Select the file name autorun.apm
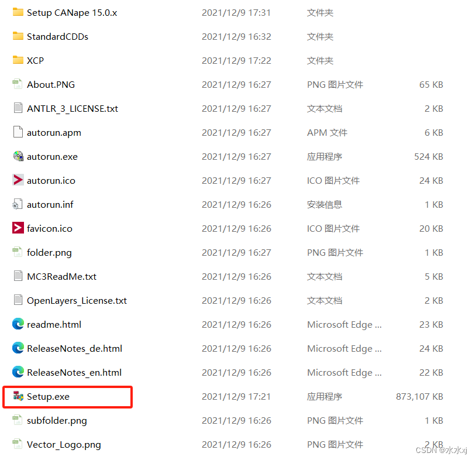This screenshot has height=460, width=476. tap(54, 133)
